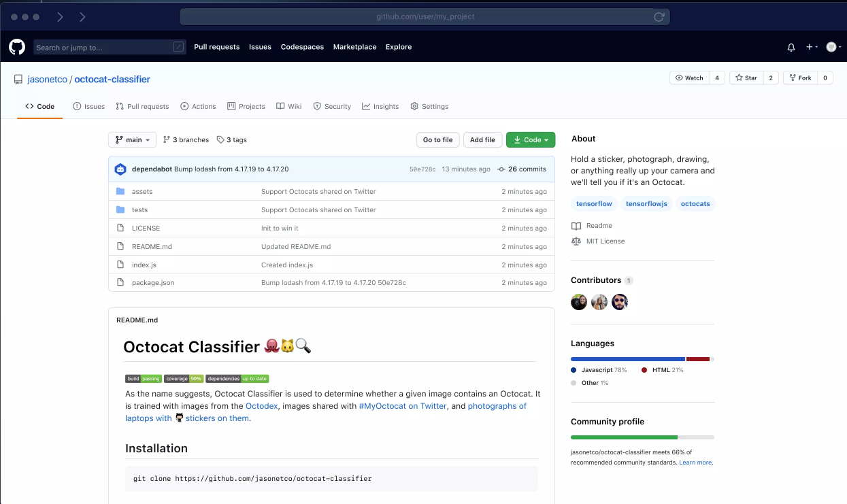
Task: Open the main branch dropdown
Action: click(x=132, y=140)
